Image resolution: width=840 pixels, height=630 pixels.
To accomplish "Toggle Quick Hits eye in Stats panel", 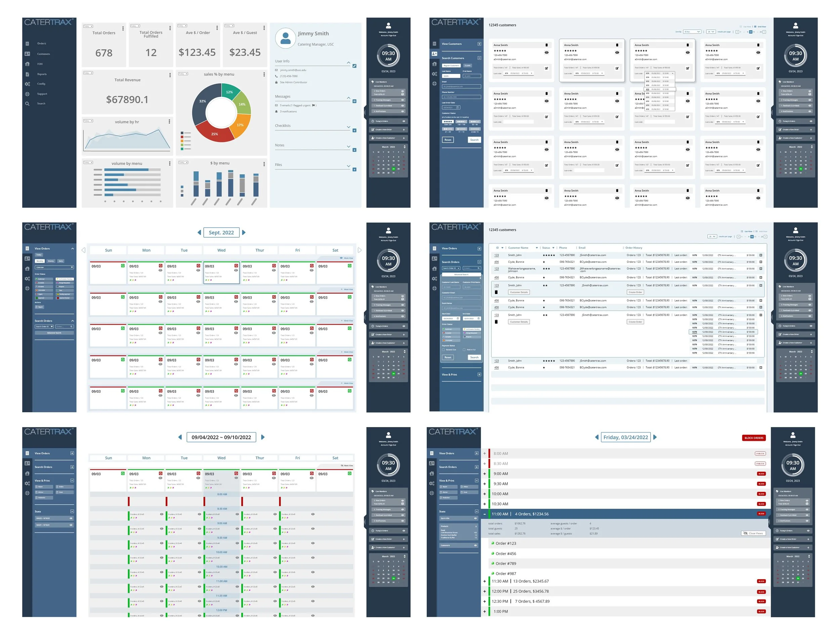I will (x=475, y=518).
